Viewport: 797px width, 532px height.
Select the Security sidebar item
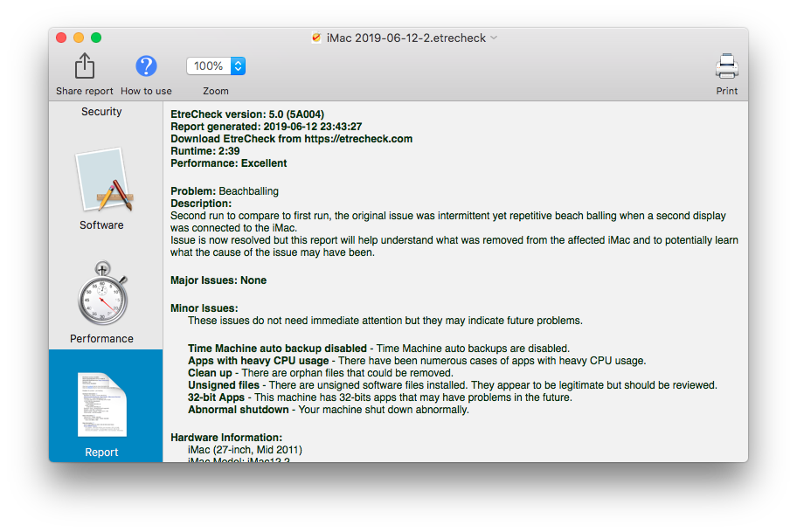coord(102,112)
